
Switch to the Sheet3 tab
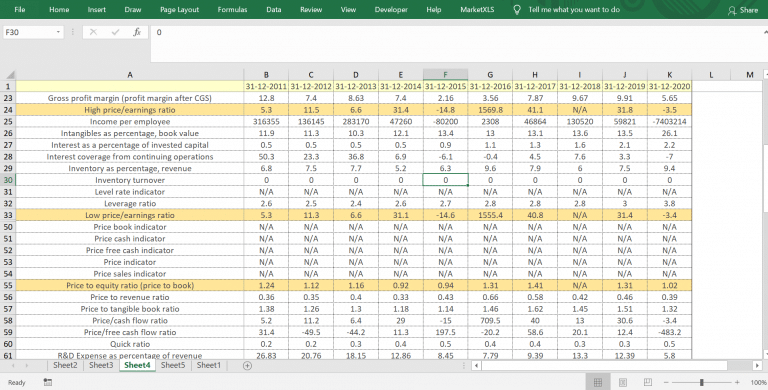101,365
